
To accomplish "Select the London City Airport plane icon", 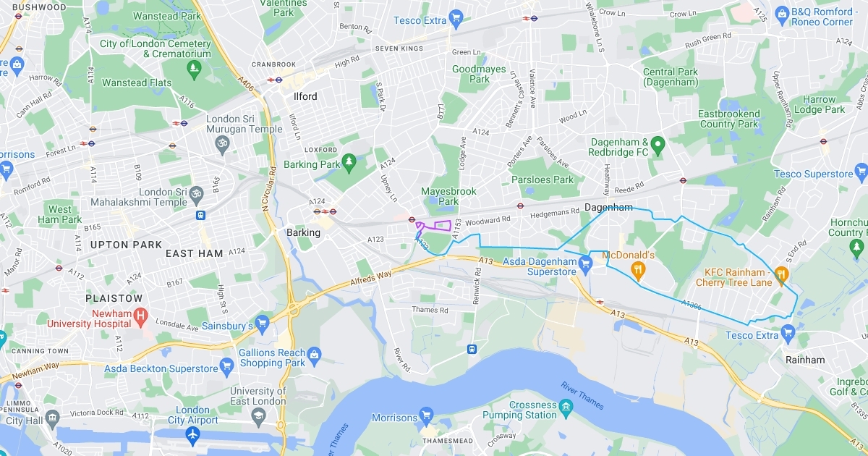I will pos(192,434).
